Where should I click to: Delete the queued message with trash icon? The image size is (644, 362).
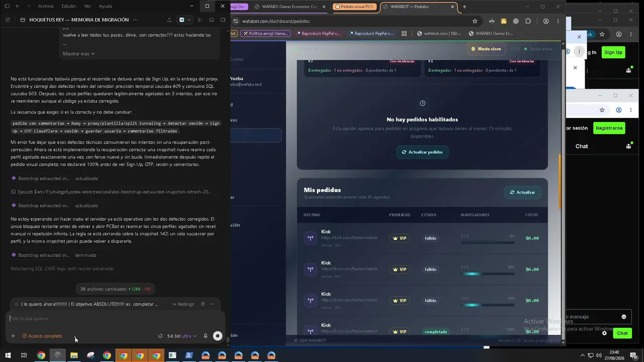pyautogui.click(x=203, y=304)
